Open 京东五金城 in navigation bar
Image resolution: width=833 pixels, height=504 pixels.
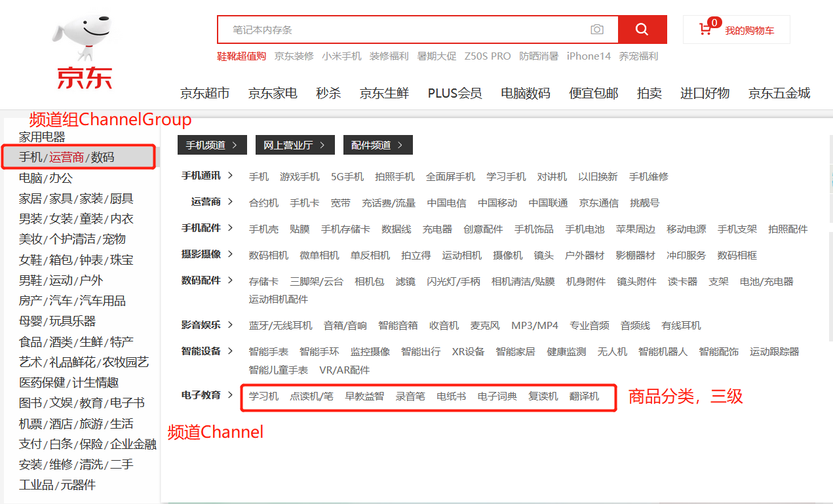(x=779, y=93)
